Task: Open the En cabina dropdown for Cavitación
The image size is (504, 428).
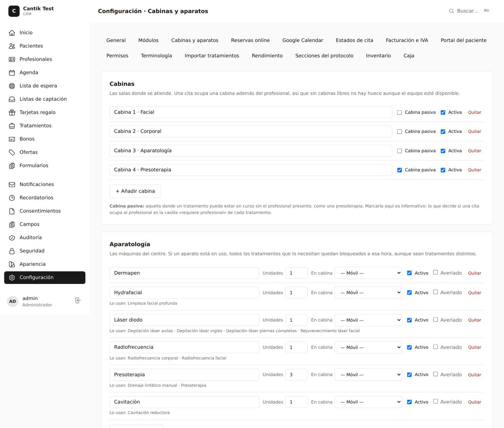Action: [x=368, y=402]
